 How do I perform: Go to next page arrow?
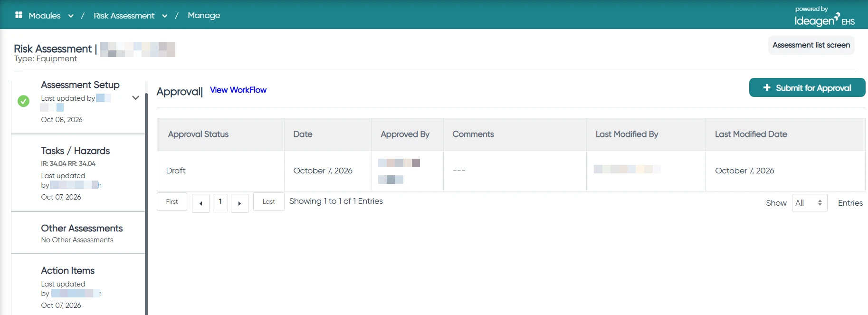[x=239, y=203]
